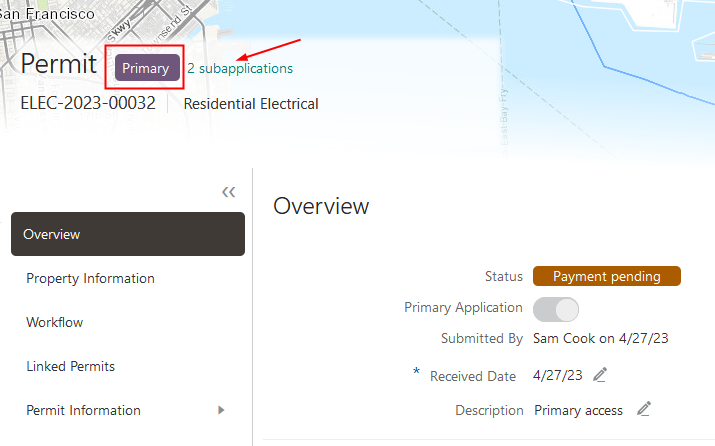Edit the Received Date with pencil icon
The image size is (715, 446).
[x=600, y=375]
